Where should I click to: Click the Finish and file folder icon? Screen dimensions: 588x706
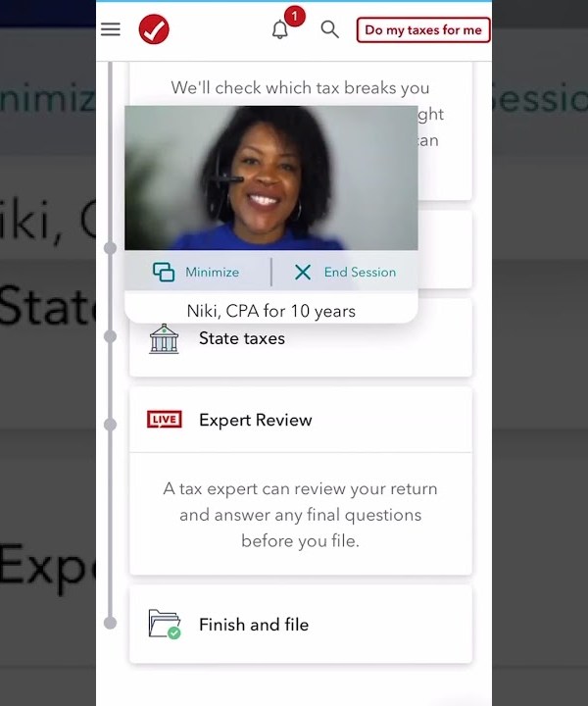(x=165, y=624)
